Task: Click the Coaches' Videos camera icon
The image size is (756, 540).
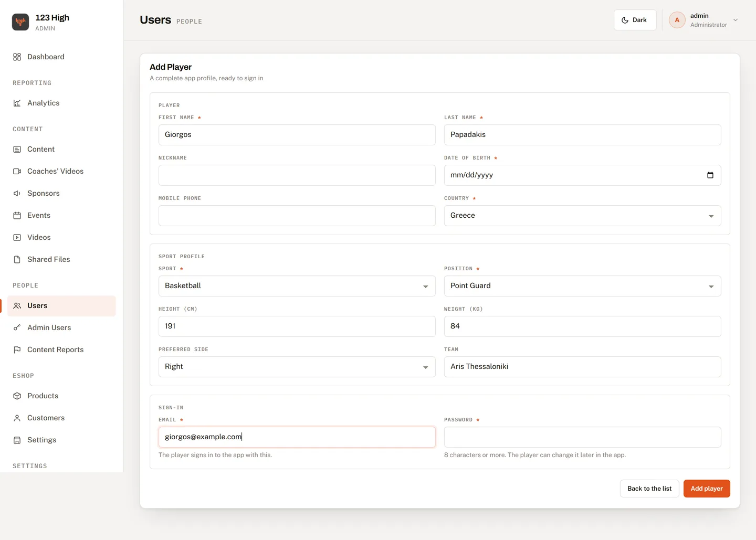Action: (17, 171)
